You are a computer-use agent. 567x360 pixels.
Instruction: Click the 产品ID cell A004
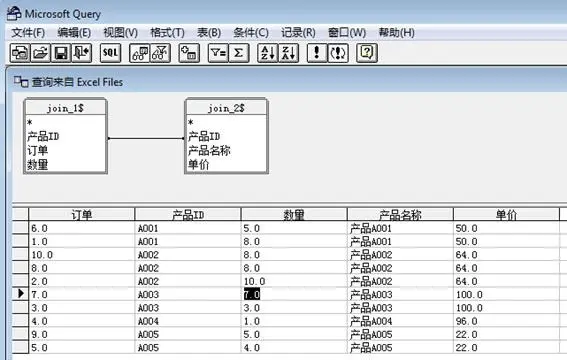(x=188, y=321)
